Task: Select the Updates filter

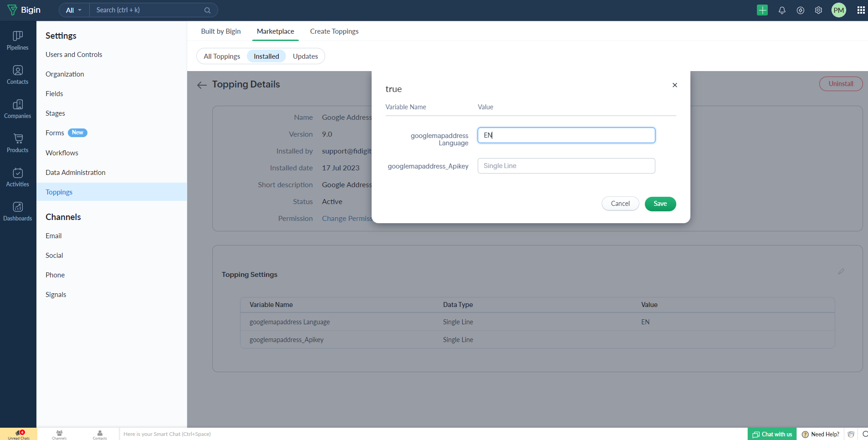Action: tap(305, 56)
